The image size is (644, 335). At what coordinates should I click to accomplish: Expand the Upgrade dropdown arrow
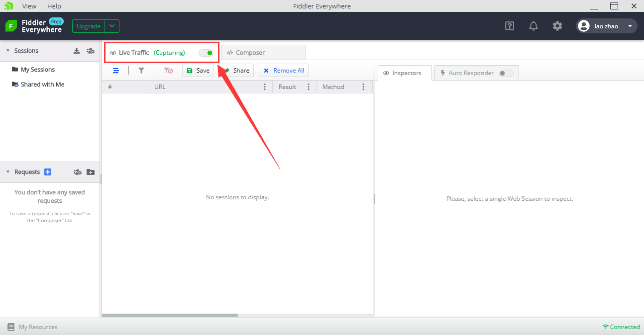pyautogui.click(x=112, y=26)
